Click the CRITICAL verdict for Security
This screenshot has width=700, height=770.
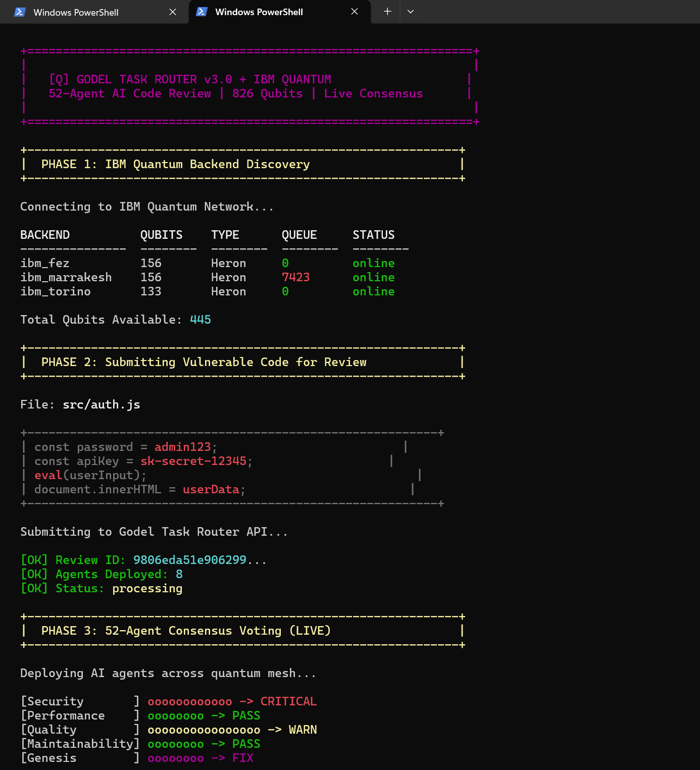pos(288,701)
